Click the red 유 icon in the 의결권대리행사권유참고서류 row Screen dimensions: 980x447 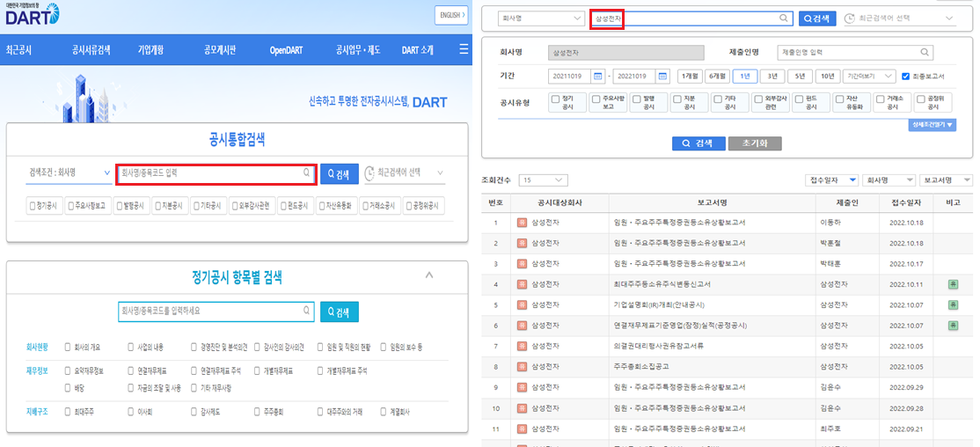(522, 347)
